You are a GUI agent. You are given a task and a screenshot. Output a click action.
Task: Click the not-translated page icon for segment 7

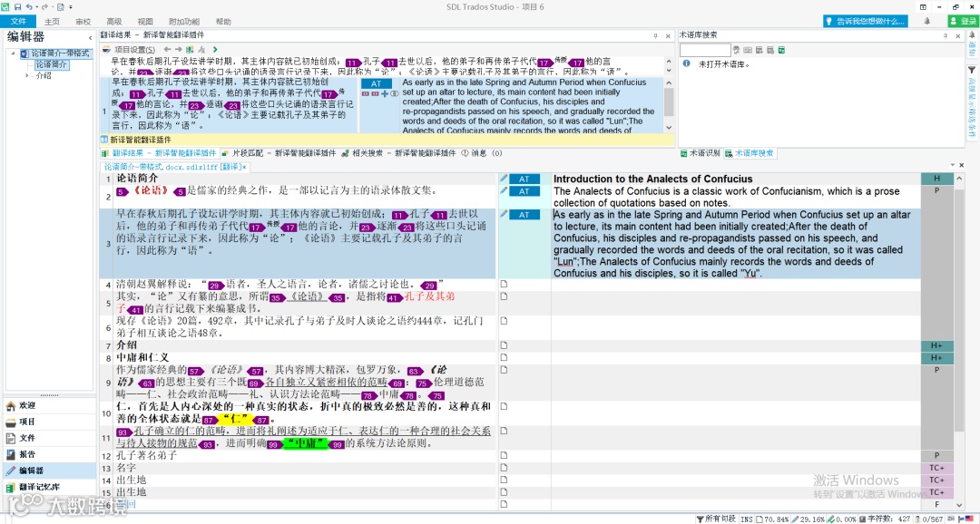pyautogui.click(x=504, y=345)
